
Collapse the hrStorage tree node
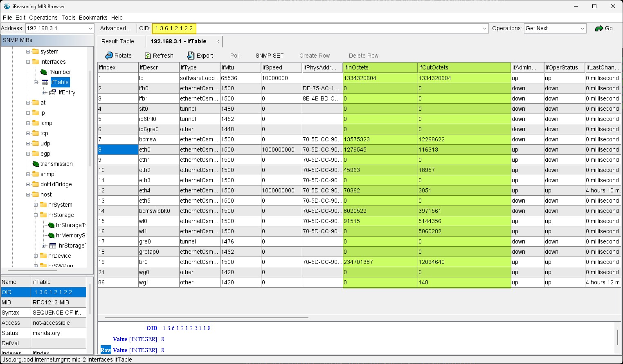pos(36,215)
